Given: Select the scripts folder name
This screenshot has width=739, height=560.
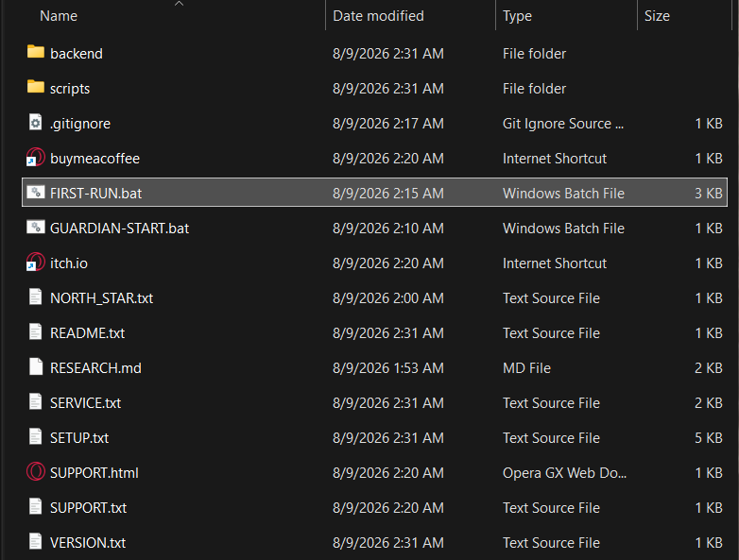Looking at the screenshot, I should pos(70,89).
